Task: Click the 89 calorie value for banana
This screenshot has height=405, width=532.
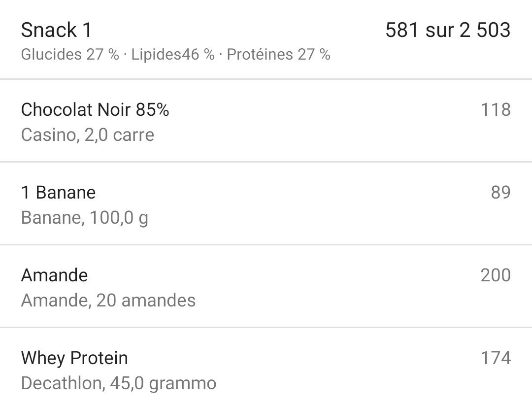Action: pos(500,192)
